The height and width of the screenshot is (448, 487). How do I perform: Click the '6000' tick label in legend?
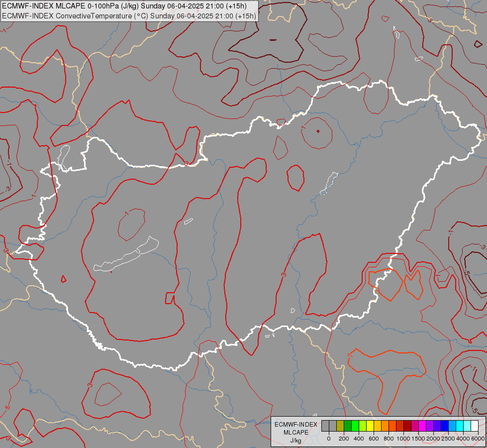coord(478,439)
